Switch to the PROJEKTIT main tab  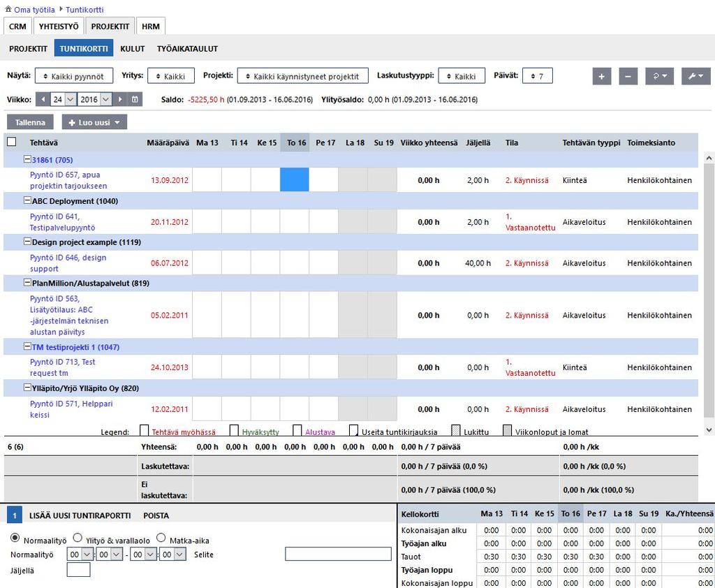pyautogui.click(x=110, y=27)
